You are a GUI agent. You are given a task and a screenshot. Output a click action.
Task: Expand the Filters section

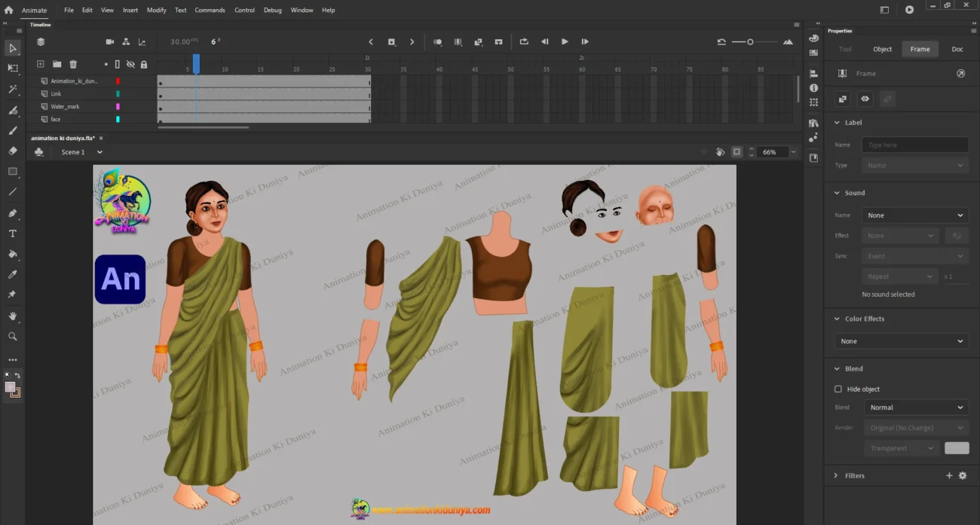click(x=836, y=476)
